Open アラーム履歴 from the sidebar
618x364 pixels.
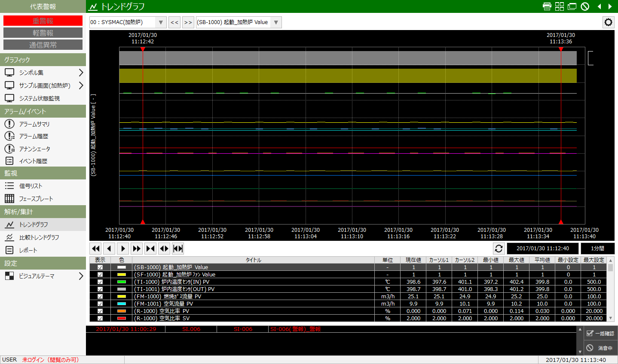(34, 136)
